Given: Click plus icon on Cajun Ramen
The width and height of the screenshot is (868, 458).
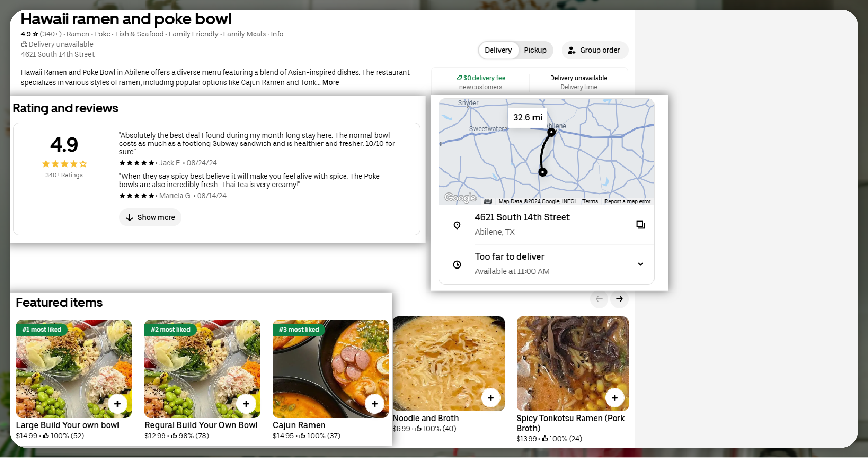Looking at the screenshot, I should coord(374,404).
